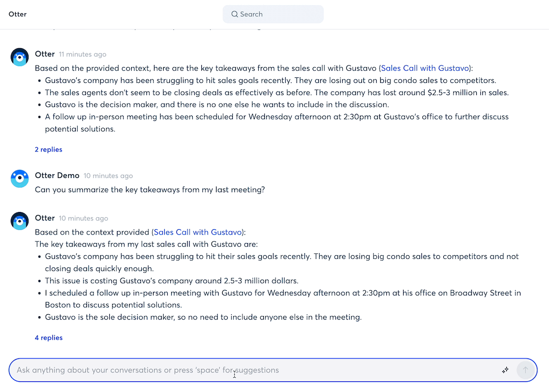Click the '11 minutes ago' timestamp
The height and width of the screenshot is (392, 549).
[x=82, y=54]
